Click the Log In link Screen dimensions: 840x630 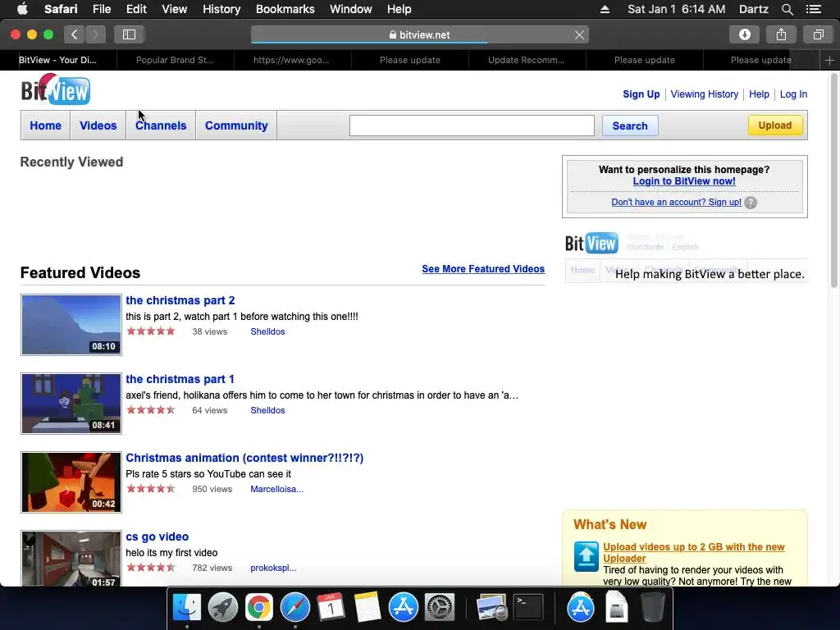tap(793, 94)
